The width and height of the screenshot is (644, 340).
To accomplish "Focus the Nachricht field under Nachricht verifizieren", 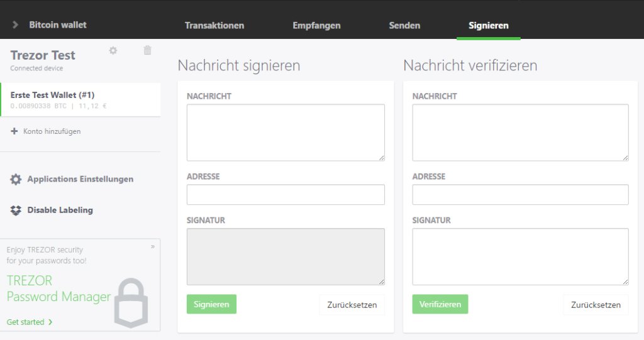I will [520, 133].
